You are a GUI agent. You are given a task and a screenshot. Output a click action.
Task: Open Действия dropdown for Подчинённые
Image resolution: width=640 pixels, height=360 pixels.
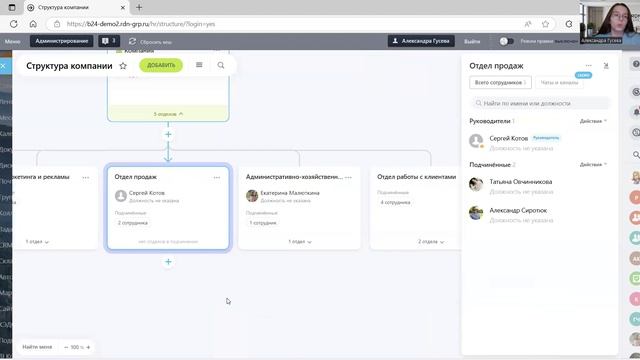click(593, 164)
